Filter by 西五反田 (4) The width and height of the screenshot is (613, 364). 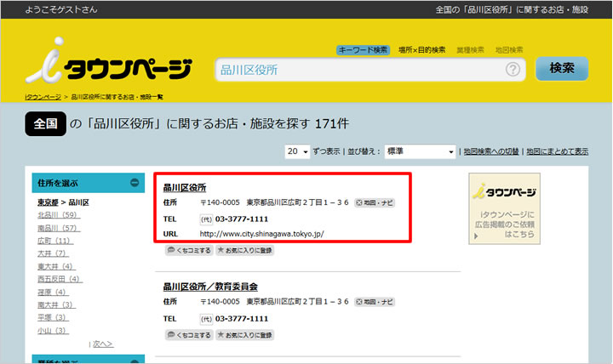click(60, 279)
